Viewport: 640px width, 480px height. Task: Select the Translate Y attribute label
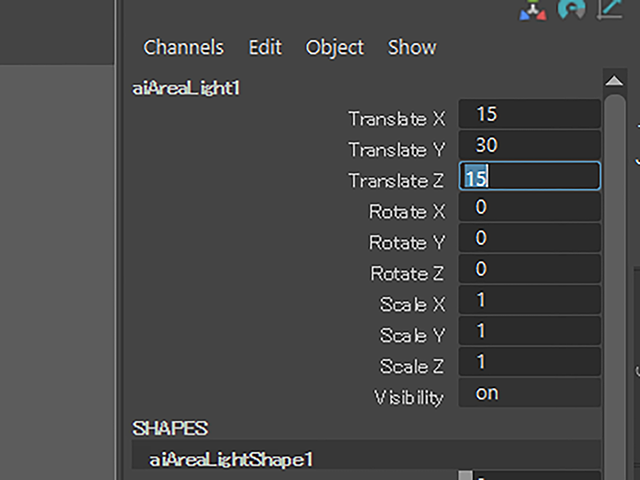point(397,150)
